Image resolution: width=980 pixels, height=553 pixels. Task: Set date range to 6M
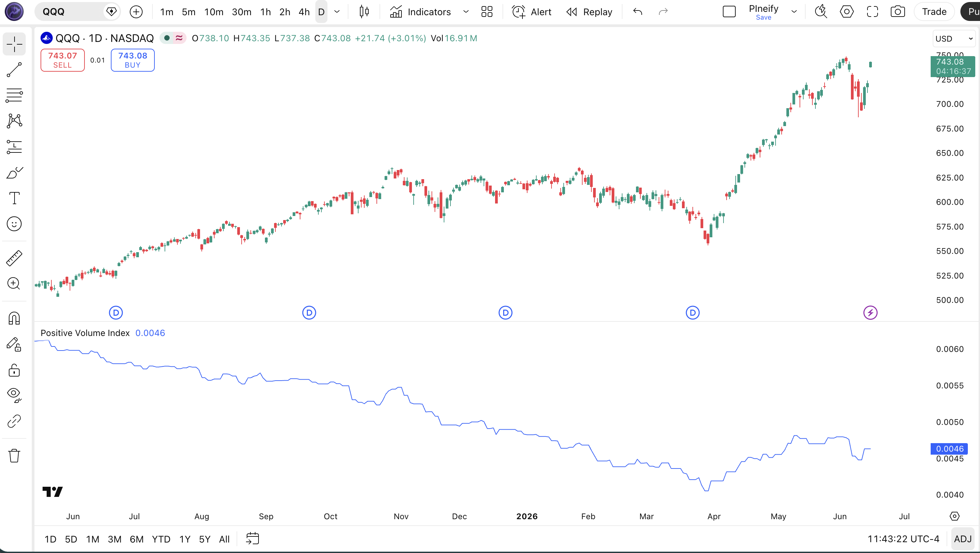tap(137, 539)
